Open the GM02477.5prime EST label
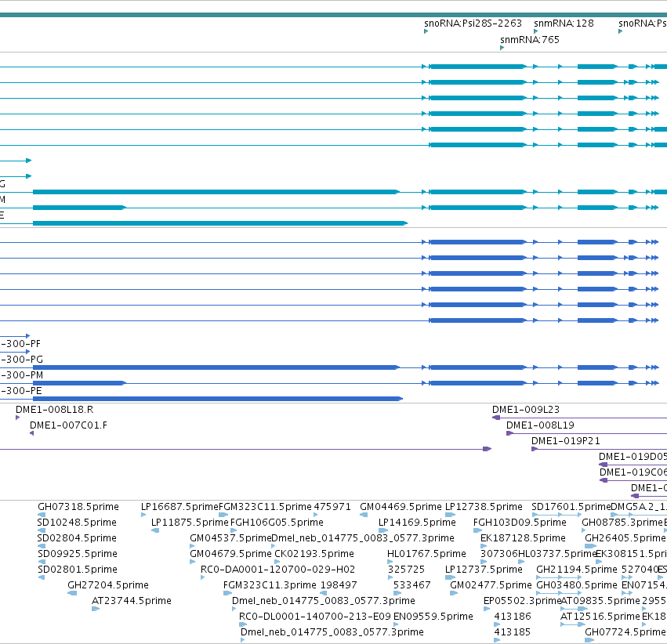Image resolution: width=667 pixels, height=644 pixels. (491, 586)
